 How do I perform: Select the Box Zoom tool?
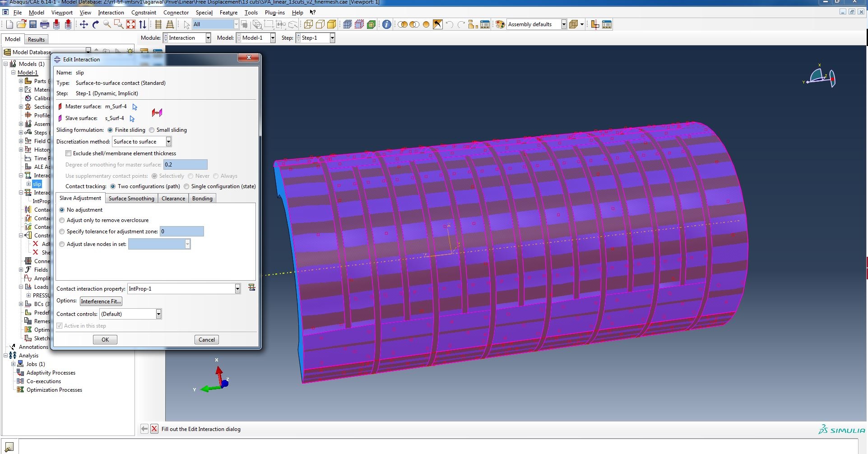point(119,24)
